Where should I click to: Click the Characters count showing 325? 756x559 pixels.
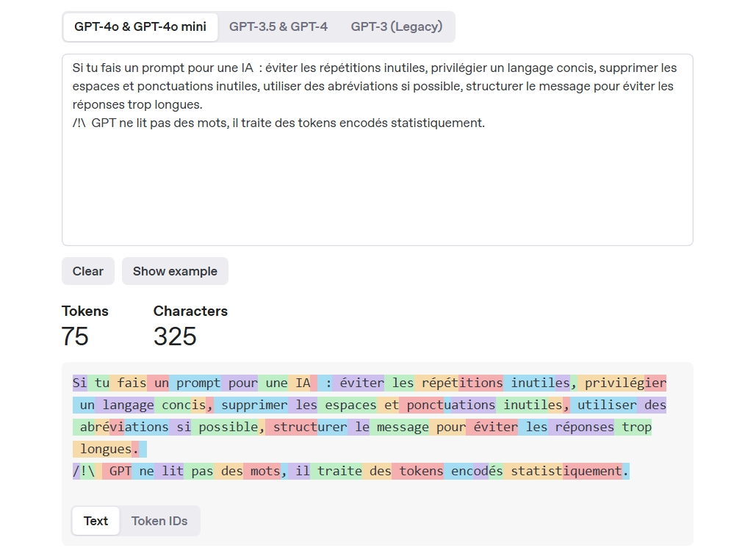[173, 336]
